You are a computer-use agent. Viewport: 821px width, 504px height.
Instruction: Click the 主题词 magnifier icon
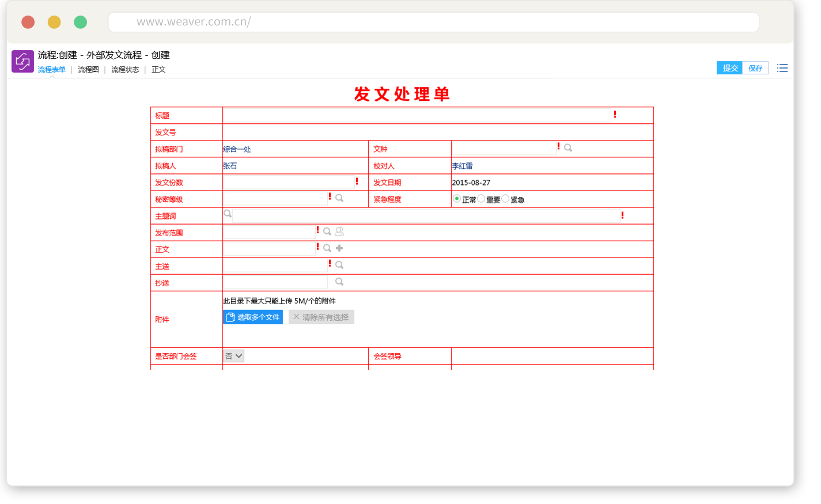[228, 214]
